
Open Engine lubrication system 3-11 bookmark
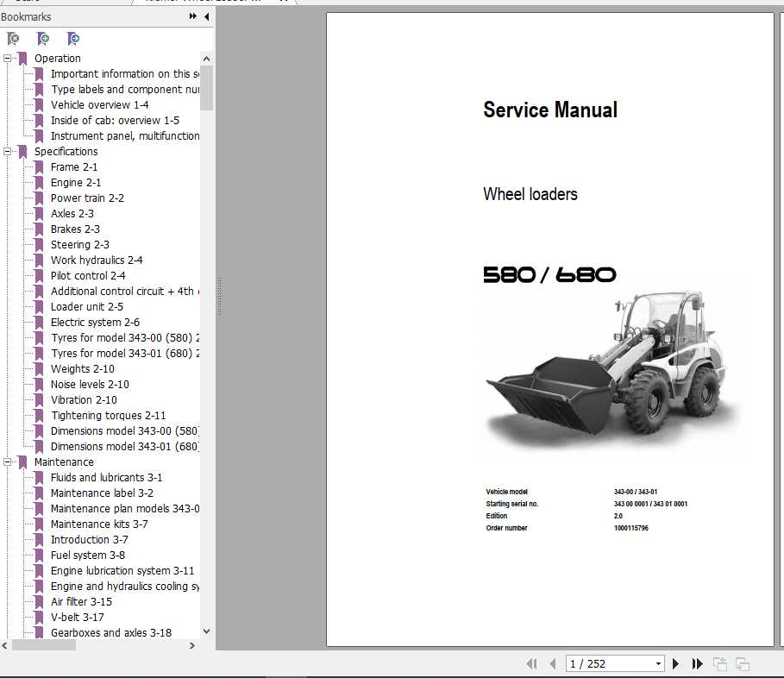[x=122, y=570]
